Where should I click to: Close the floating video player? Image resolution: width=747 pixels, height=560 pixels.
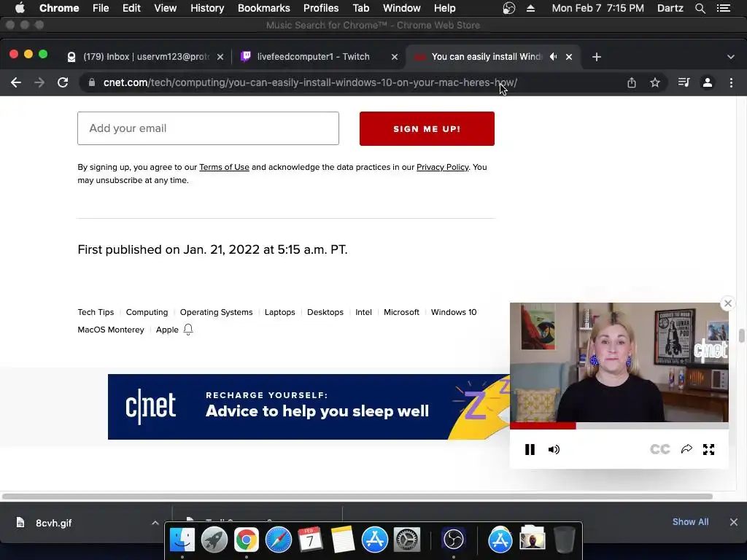click(x=728, y=303)
